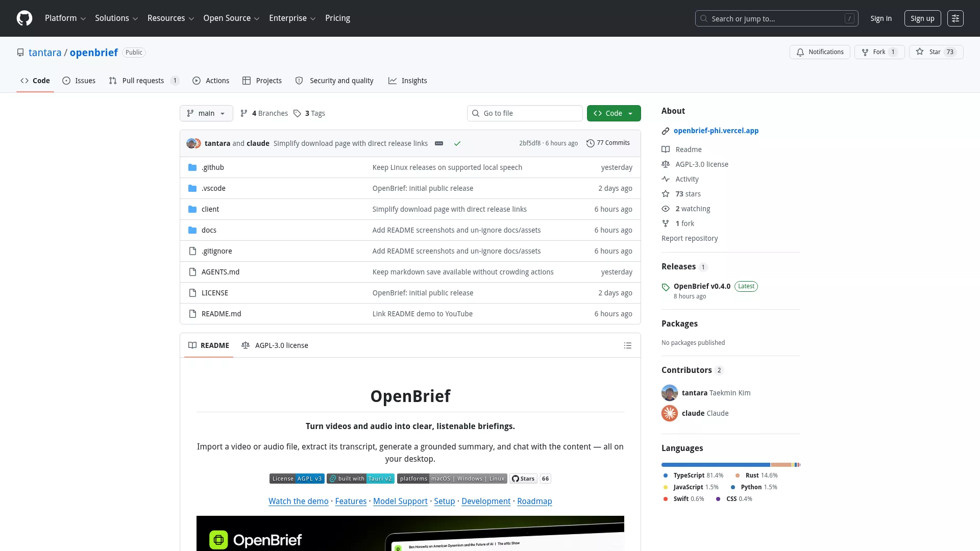
Task: Click the .vscode folder icon
Action: coord(192,188)
